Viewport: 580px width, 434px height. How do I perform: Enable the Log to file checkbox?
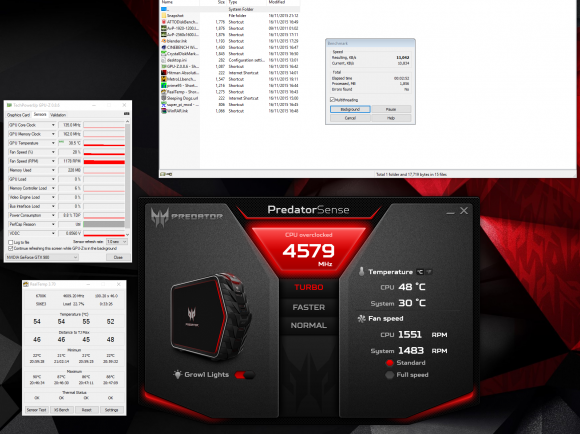(11, 242)
